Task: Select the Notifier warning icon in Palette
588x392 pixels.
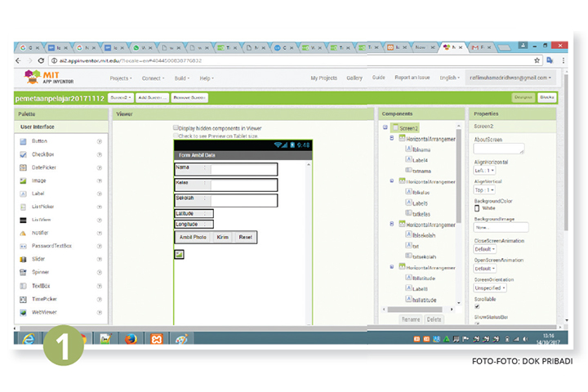Action: click(24, 233)
